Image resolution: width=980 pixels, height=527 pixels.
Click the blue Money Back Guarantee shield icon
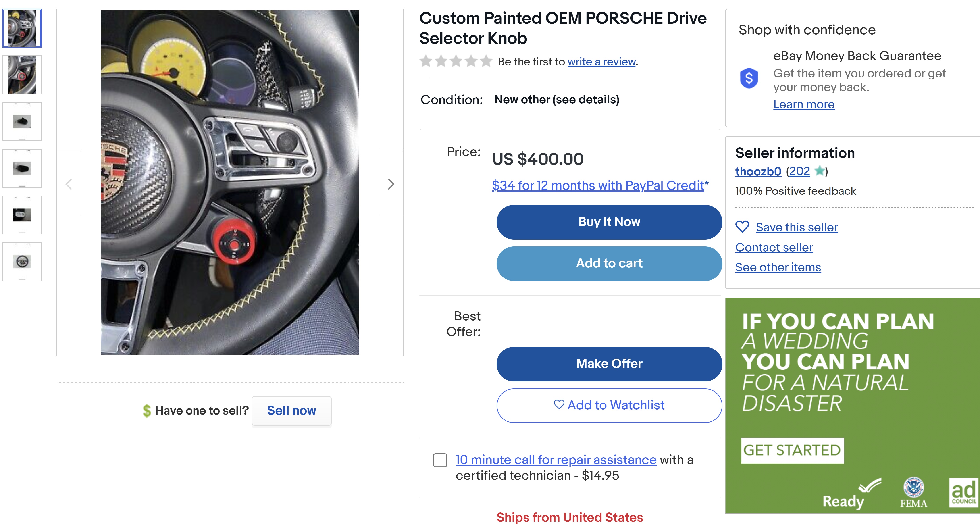pos(749,78)
